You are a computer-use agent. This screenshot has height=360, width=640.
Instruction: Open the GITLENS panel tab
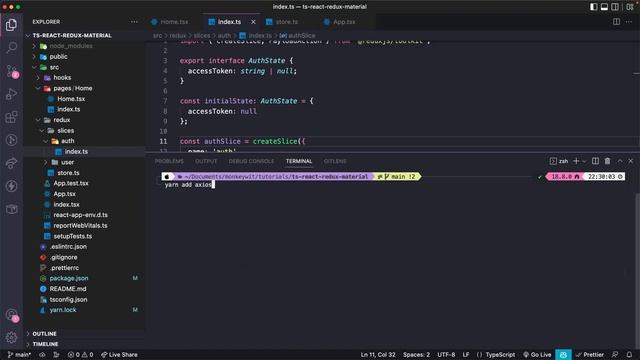click(x=335, y=161)
